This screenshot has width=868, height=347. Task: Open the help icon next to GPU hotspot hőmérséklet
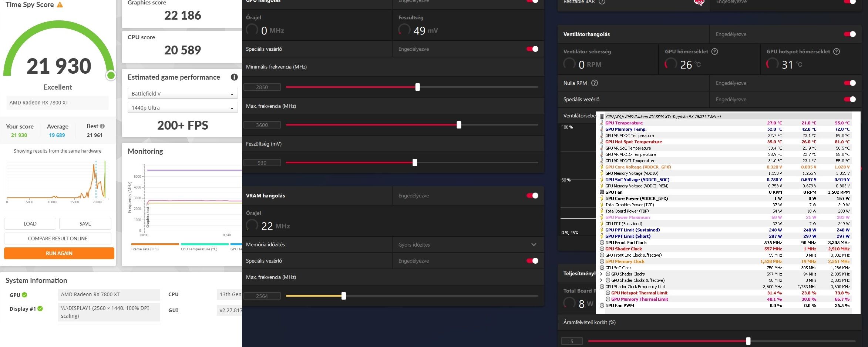tap(837, 51)
